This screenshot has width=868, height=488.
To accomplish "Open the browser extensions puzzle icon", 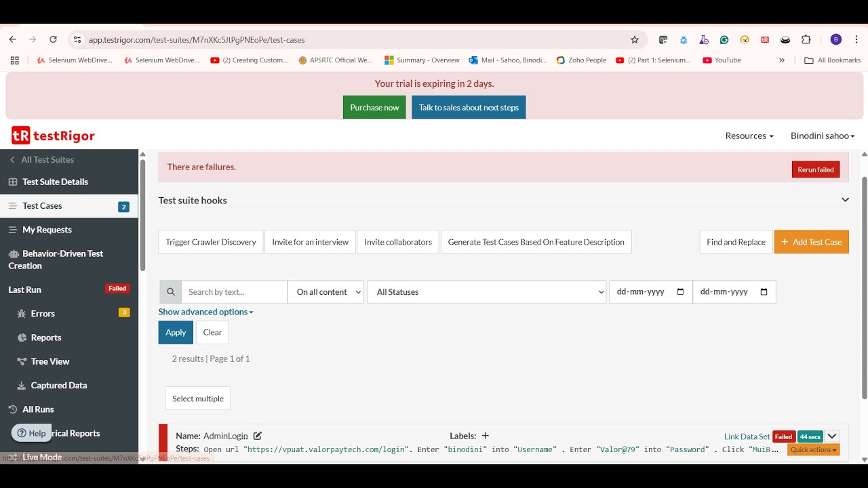I will click(x=806, y=40).
